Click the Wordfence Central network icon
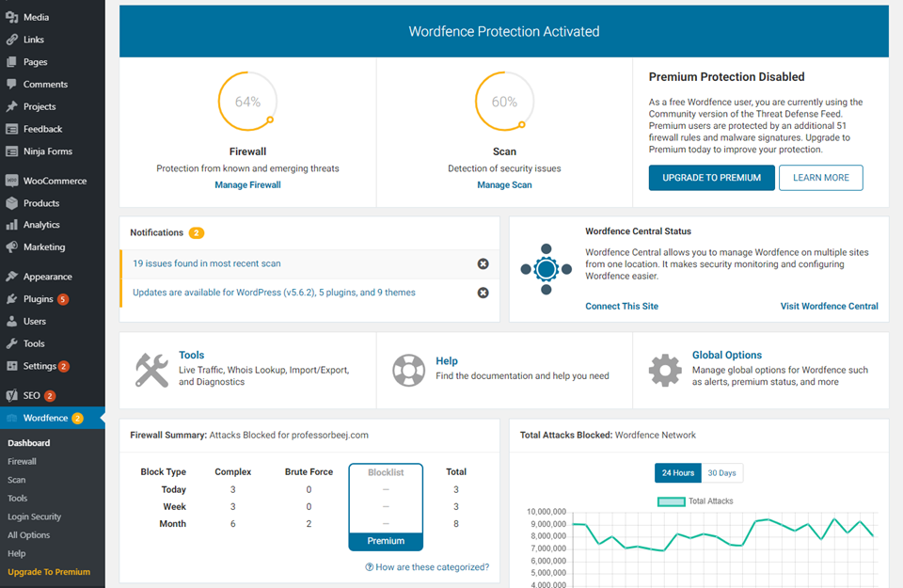903x588 pixels. pyautogui.click(x=547, y=269)
